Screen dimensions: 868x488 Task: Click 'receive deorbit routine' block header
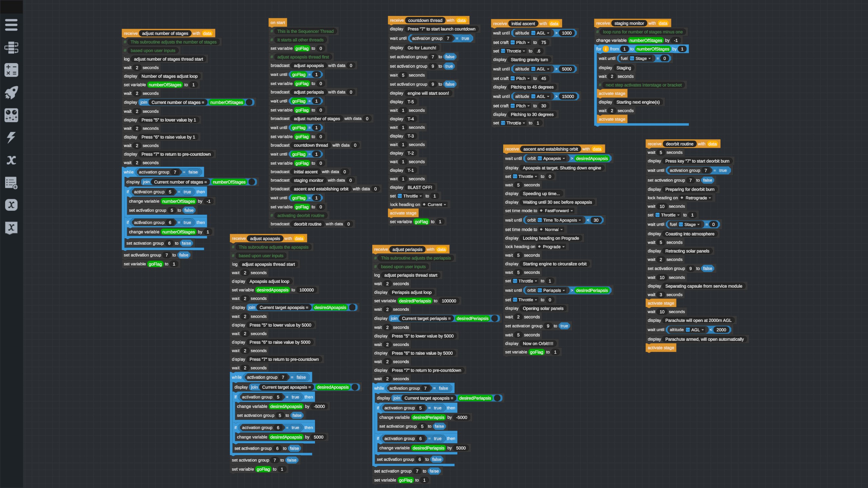click(x=654, y=144)
